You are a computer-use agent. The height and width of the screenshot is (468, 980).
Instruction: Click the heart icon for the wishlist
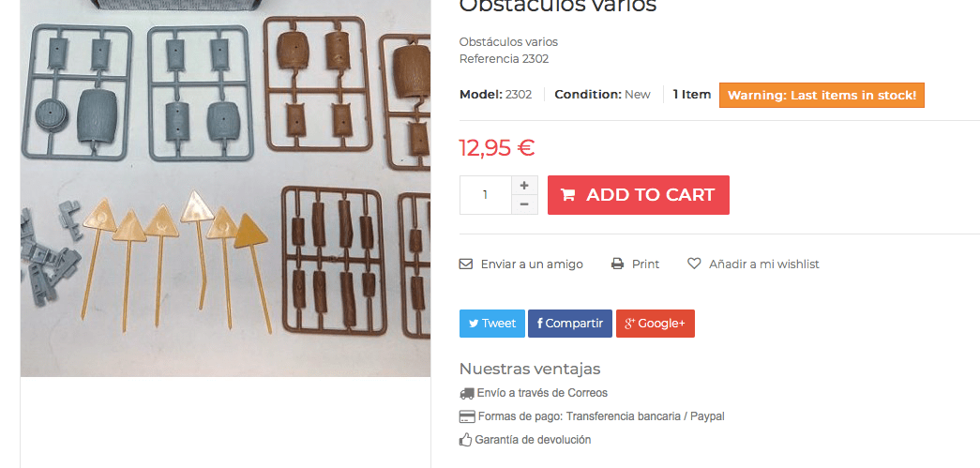click(694, 264)
